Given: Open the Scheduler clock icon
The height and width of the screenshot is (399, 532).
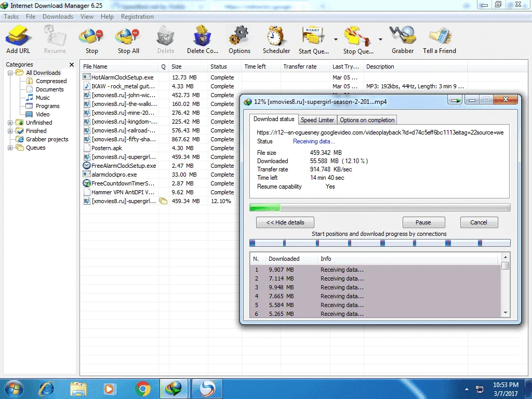Looking at the screenshot, I should 276,39.
